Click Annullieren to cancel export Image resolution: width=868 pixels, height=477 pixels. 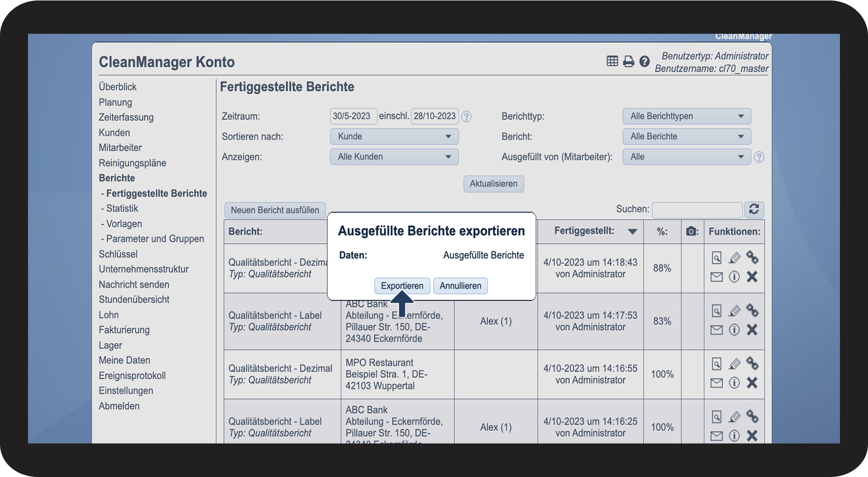(x=460, y=286)
